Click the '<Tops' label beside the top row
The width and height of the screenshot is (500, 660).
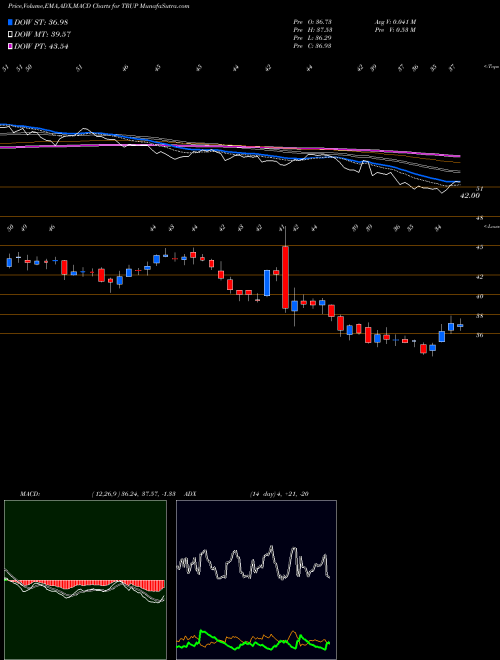(x=491, y=67)
